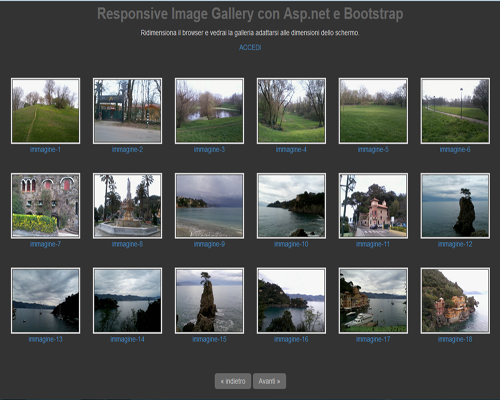Click the immagine-12 caption link
500x400 pixels.
(455, 244)
